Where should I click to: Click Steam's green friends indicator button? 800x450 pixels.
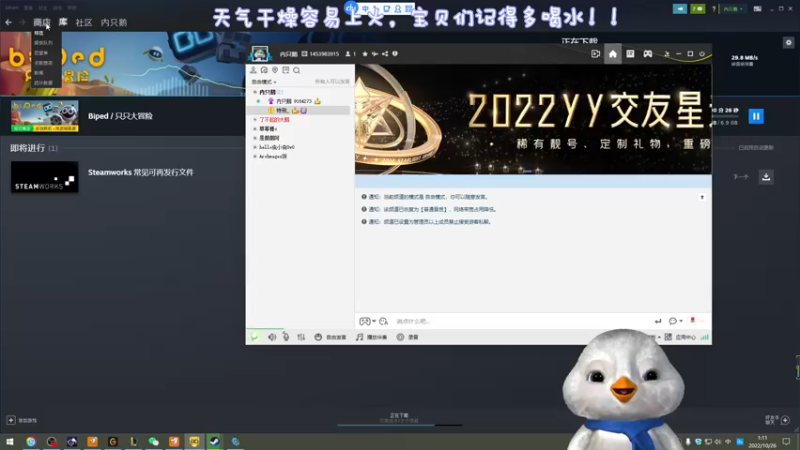pyautogui.click(x=697, y=9)
